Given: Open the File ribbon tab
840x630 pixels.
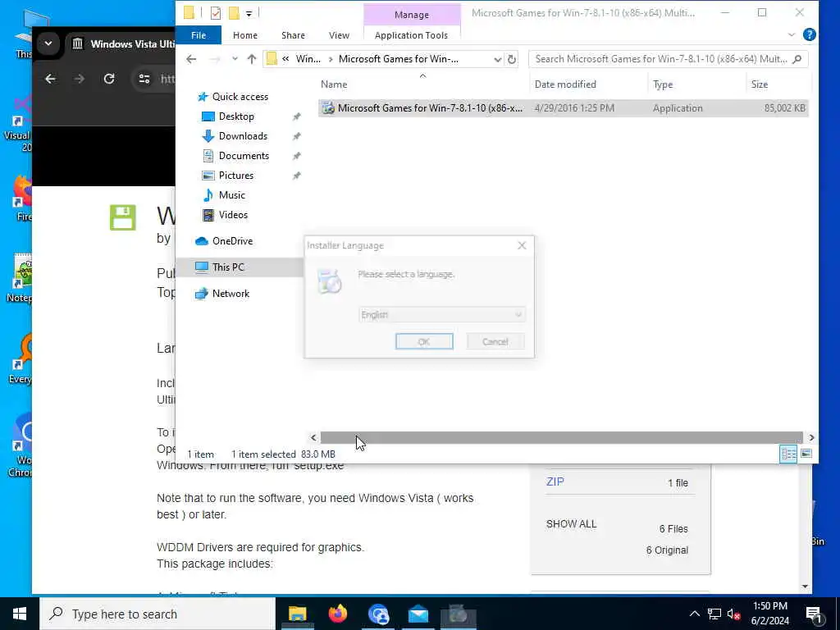Looking at the screenshot, I should pos(199,35).
